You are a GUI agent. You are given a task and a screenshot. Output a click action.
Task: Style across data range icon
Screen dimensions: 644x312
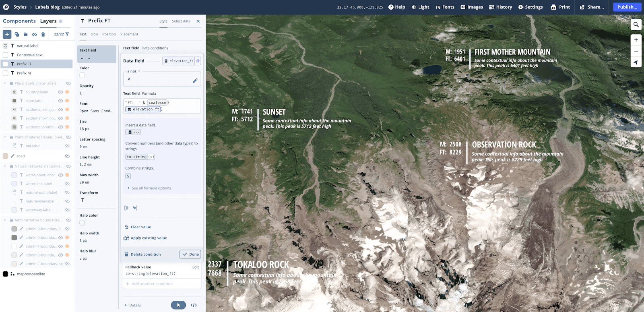tap(126, 208)
